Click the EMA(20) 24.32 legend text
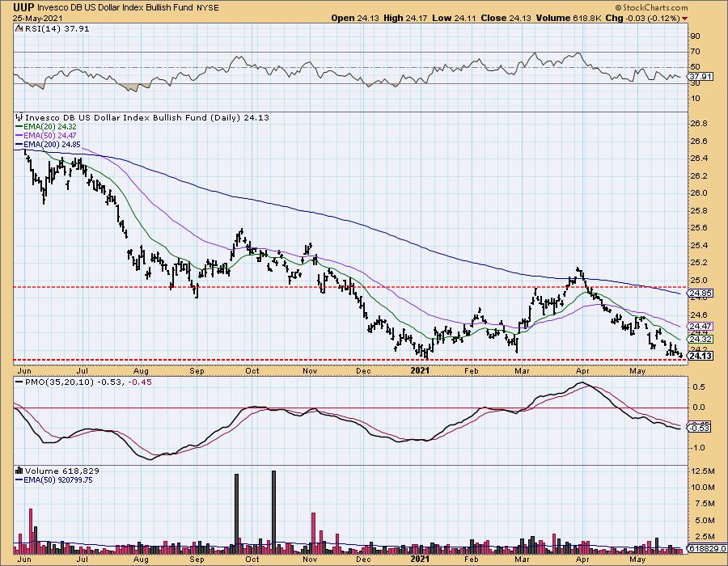728x566 pixels. tap(50, 127)
